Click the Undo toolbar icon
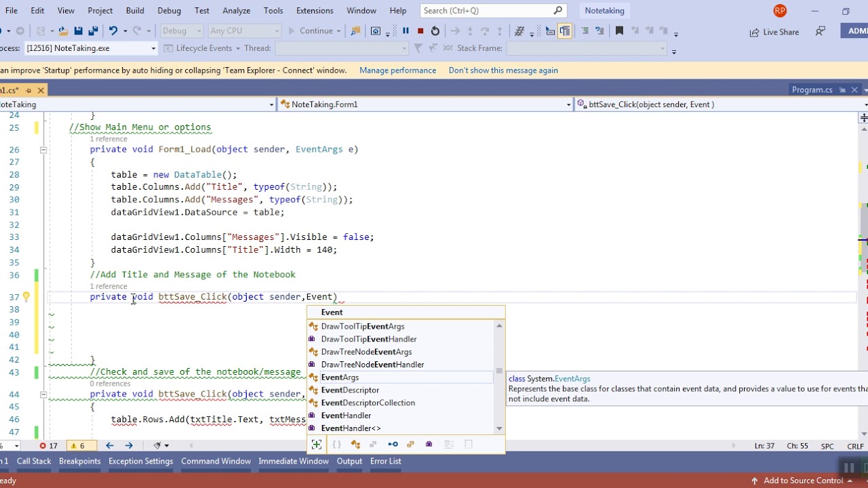The height and width of the screenshot is (488, 868). point(113,30)
